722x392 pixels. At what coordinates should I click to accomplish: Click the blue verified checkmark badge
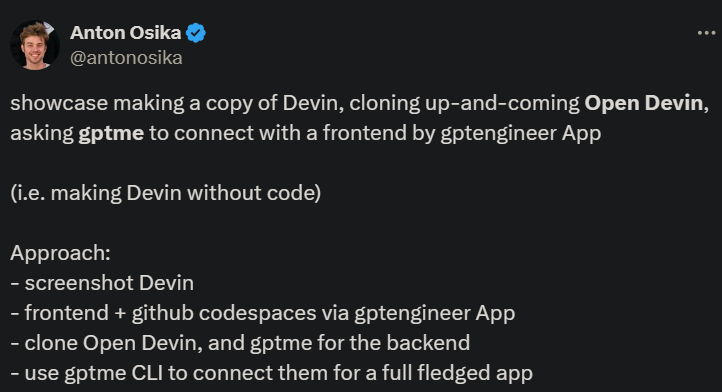[x=196, y=33]
